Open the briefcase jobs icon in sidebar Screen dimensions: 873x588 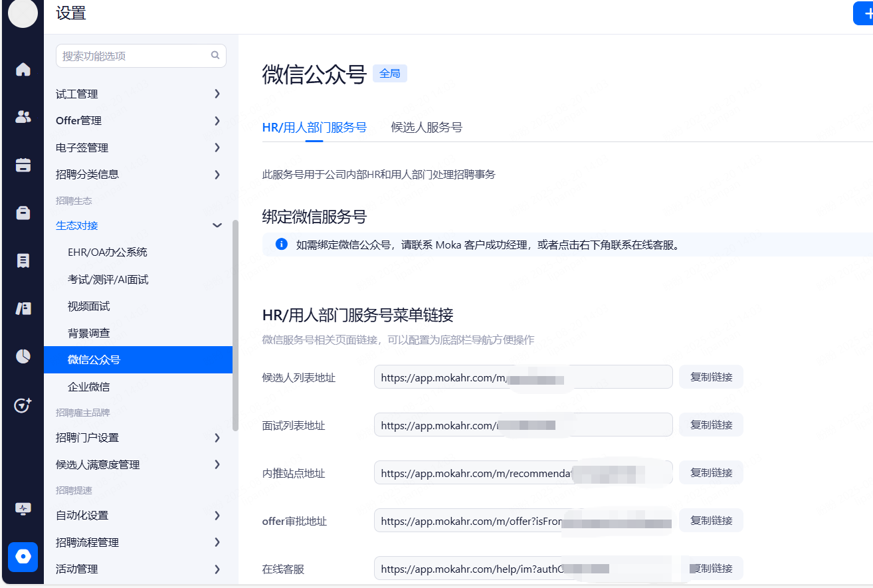click(x=23, y=213)
